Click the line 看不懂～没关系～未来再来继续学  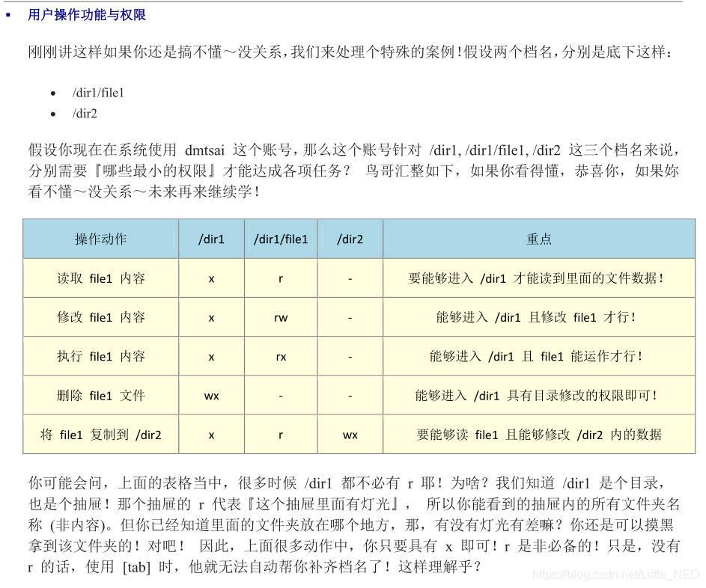(x=144, y=192)
